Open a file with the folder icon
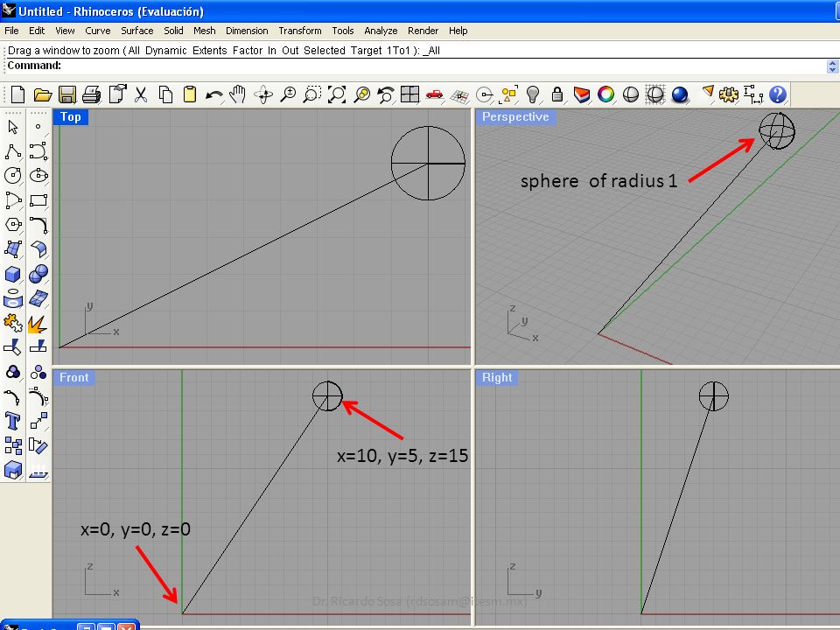 [x=42, y=94]
